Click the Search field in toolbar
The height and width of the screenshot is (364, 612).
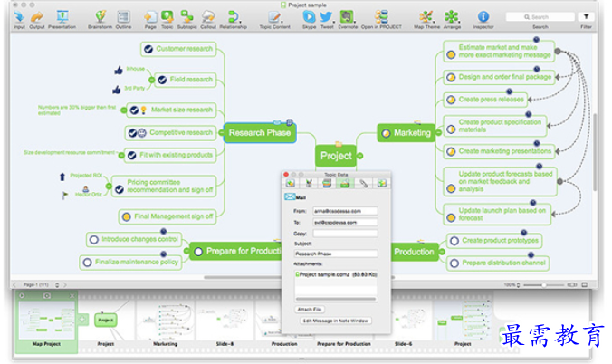pyautogui.click(x=540, y=17)
